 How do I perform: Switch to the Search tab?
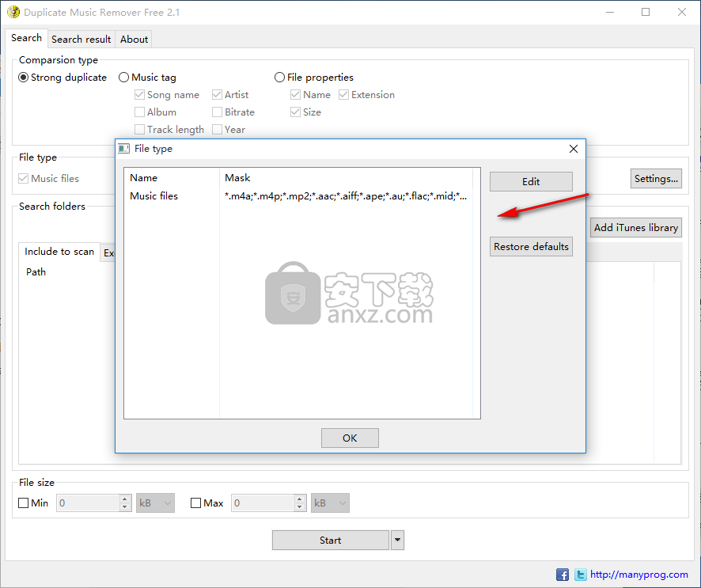(26, 38)
